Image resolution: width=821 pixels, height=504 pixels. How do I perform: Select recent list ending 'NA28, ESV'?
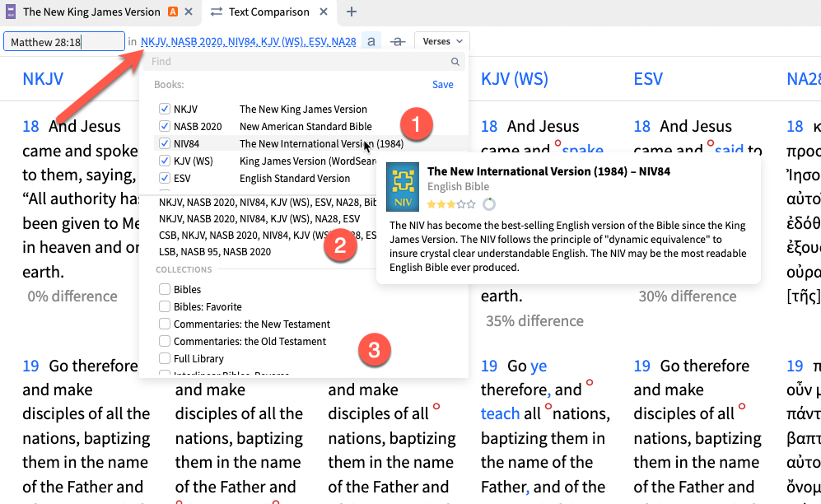pos(259,219)
